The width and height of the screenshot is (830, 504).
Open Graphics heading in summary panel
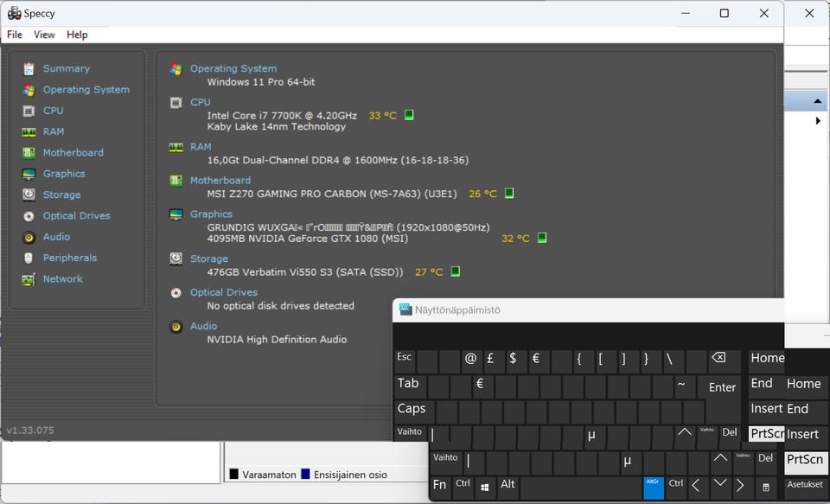click(211, 214)
